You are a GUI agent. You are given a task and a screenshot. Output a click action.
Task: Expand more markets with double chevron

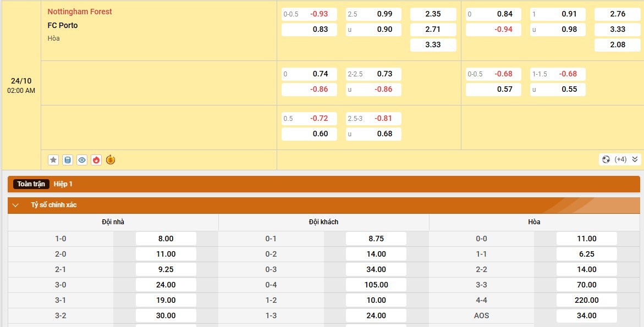tap(635, 159)
